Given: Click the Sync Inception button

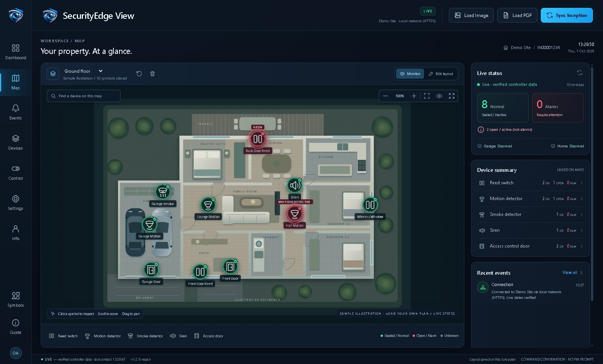Looking at the screenshot, I should tap(566, 15).
